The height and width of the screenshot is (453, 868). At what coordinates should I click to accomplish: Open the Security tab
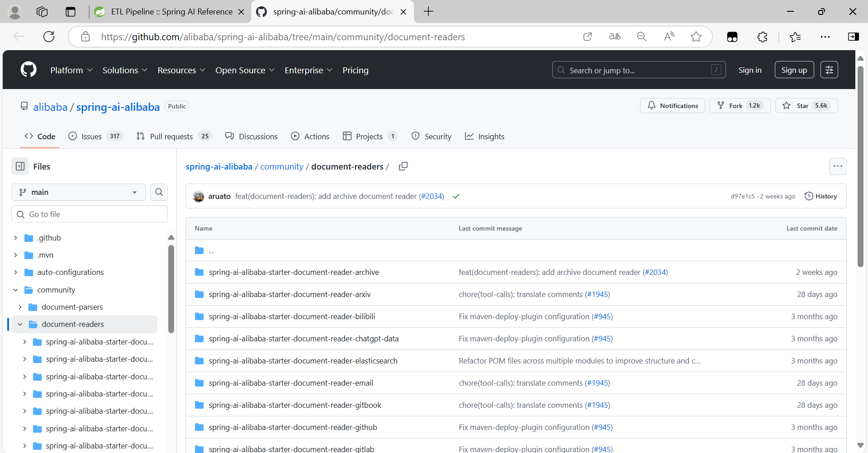(x=431, y=136)
